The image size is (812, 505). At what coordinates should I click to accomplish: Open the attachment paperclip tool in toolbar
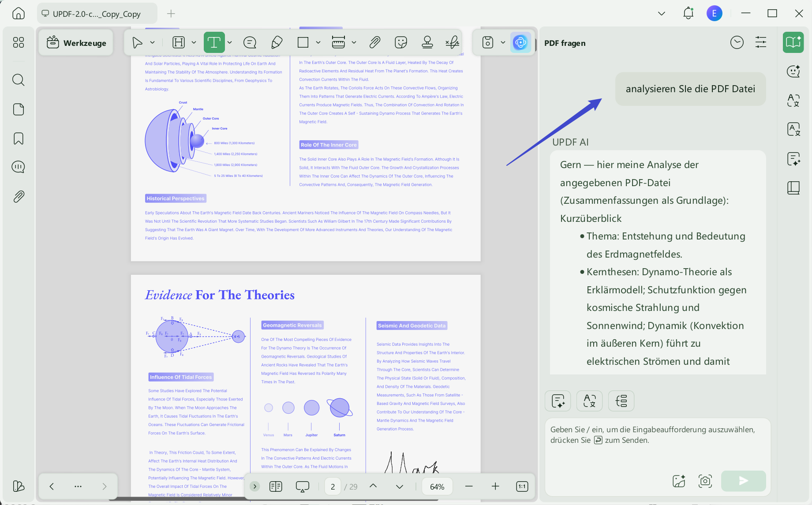point(374,43)
